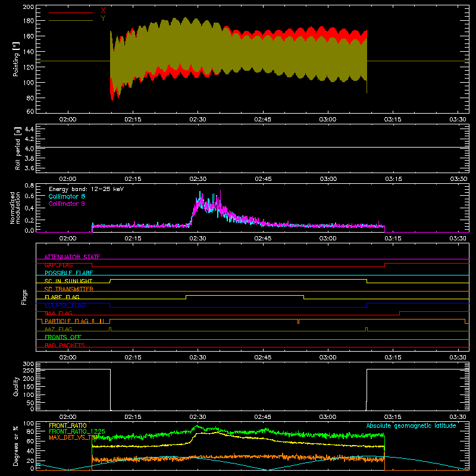476x476 pixels.
Task: Click the 300 tick on Quality axis
Action: pos(29,364)
